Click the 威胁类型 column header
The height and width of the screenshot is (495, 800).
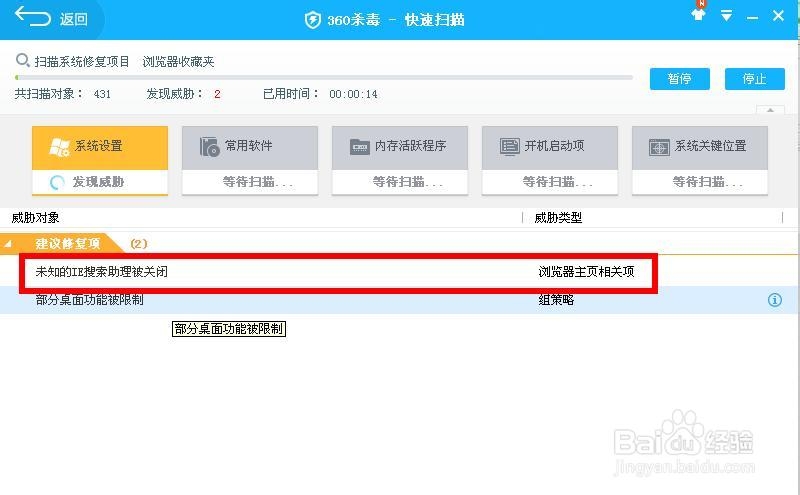pos(558,218)
